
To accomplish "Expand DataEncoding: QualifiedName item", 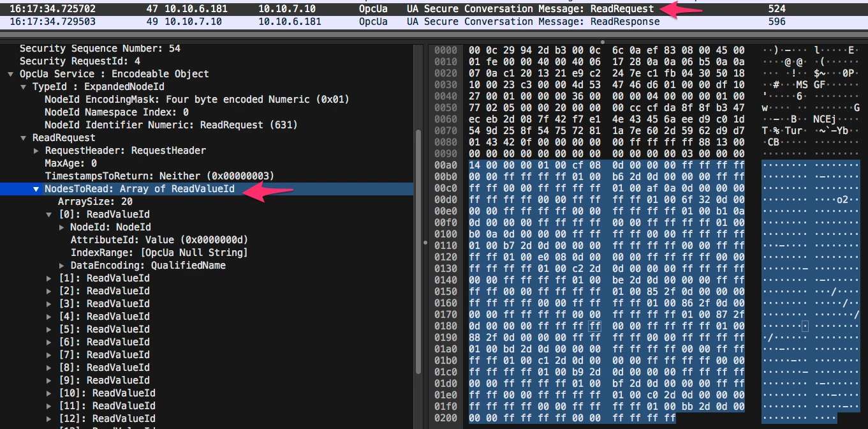I will click(62, 266).
